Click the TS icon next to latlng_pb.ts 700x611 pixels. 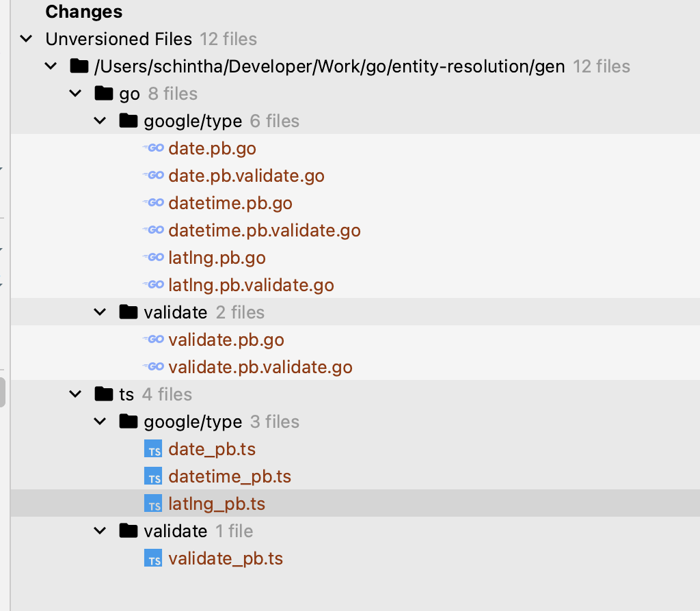coord(154,504)
